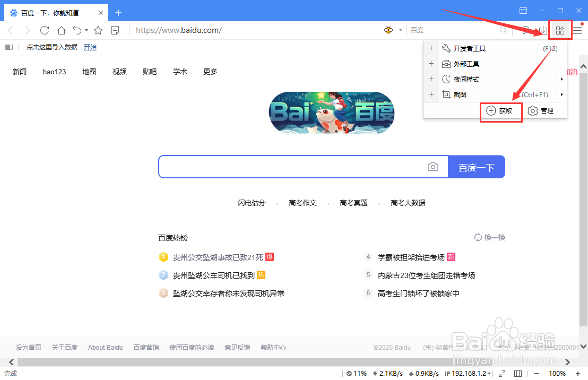Toggle fullscreen icon in status bar

click(x=501, y=374)
